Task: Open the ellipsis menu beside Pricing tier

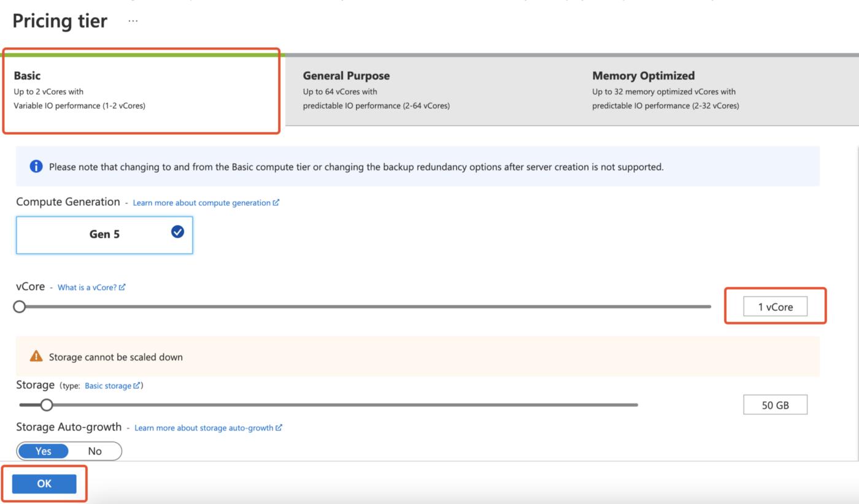Action: [x=133, y=21]
